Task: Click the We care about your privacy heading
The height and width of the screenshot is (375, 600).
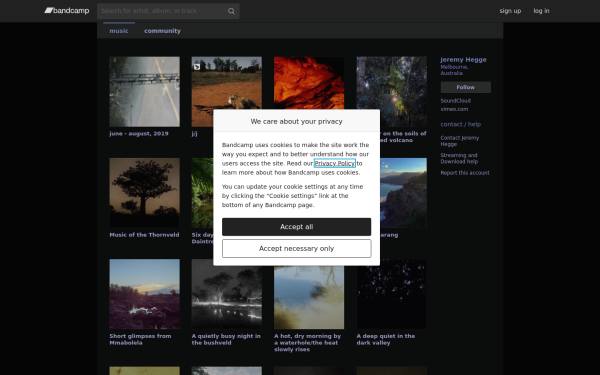Action: pos(297,121)
